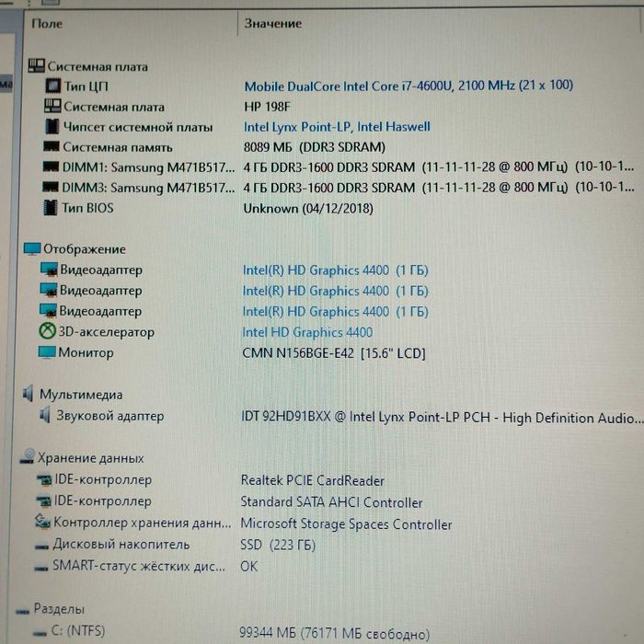Select the DIMM1: Samsung M471B517 row label
The height and width of the screenshot is (644, 644).
(x=148, y=167)
